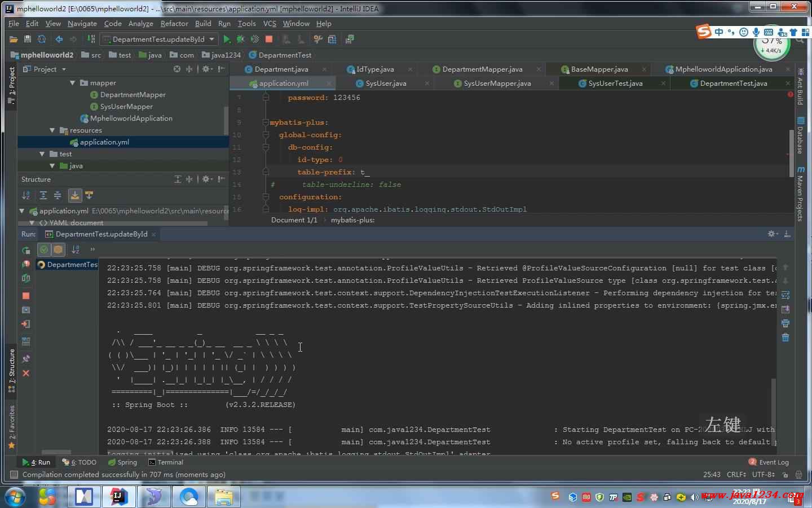
Task: Expand all in Structure toolbar
Action: 43,195
